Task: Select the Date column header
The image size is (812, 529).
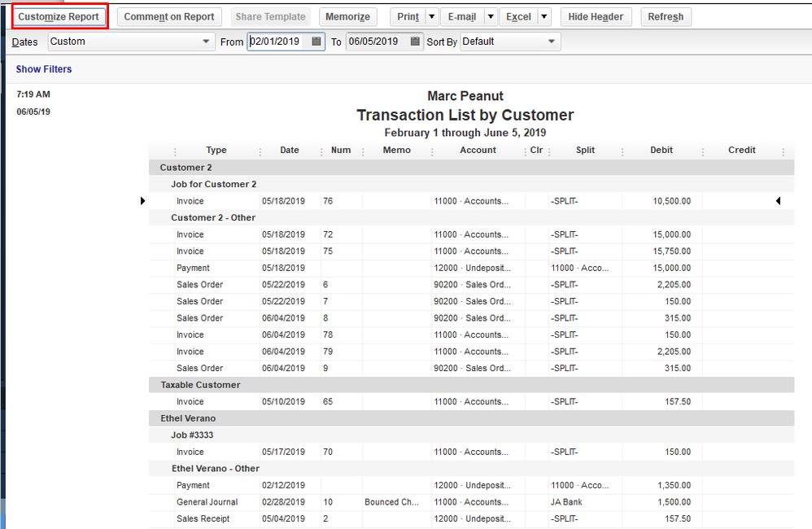Action: [x=290, y=150]
